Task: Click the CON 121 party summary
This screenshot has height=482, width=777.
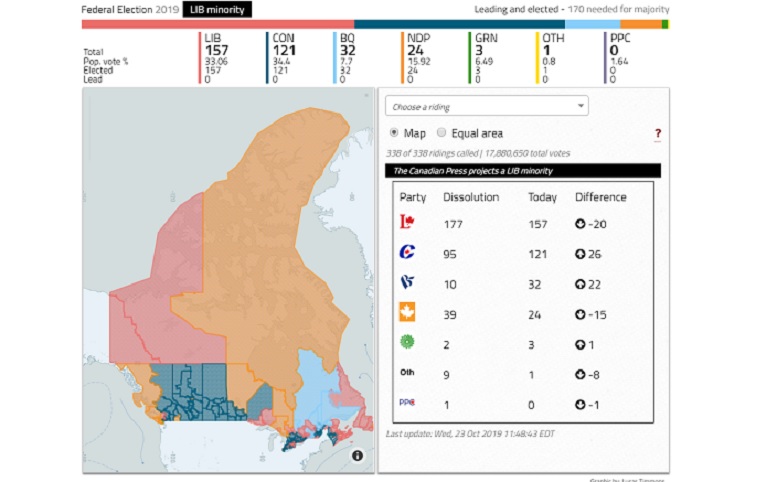Action: 283,58
